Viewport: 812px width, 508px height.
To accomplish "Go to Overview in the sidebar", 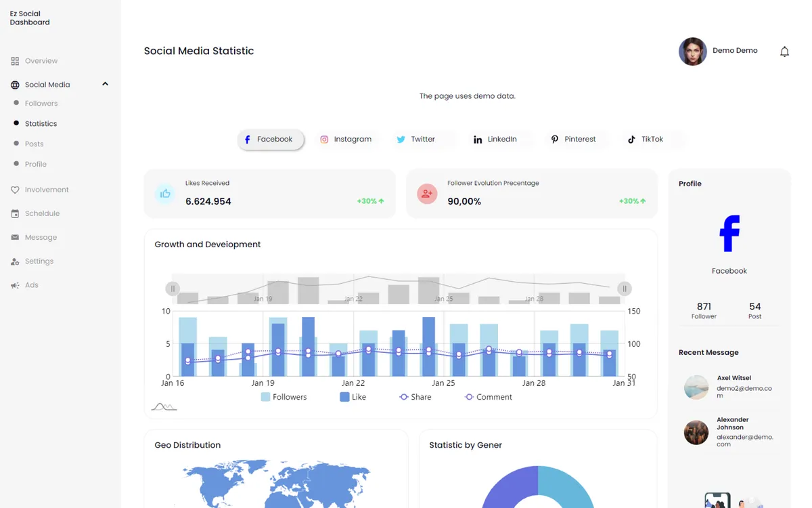I will pos(41,61).
